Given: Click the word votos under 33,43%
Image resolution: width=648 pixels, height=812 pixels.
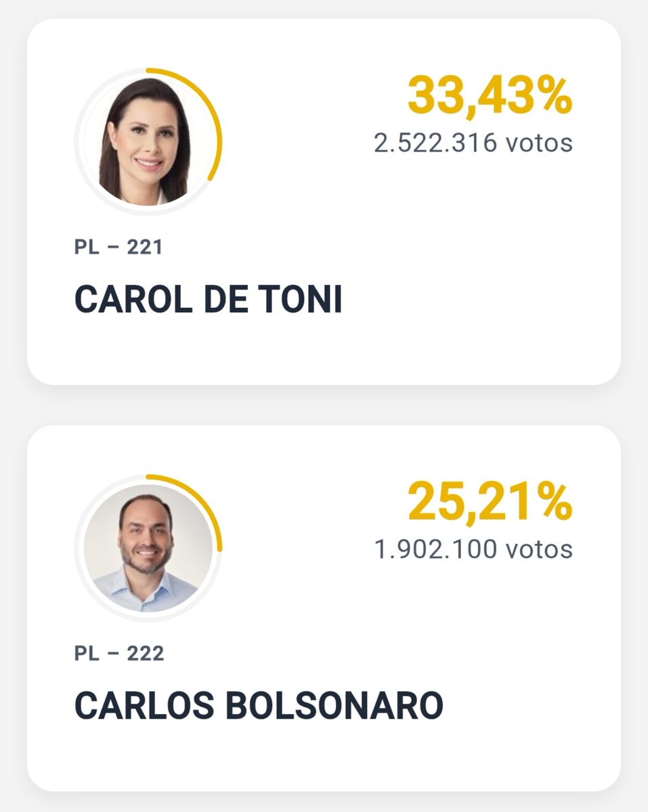Looking at the screenshot, I should (539, 143).
